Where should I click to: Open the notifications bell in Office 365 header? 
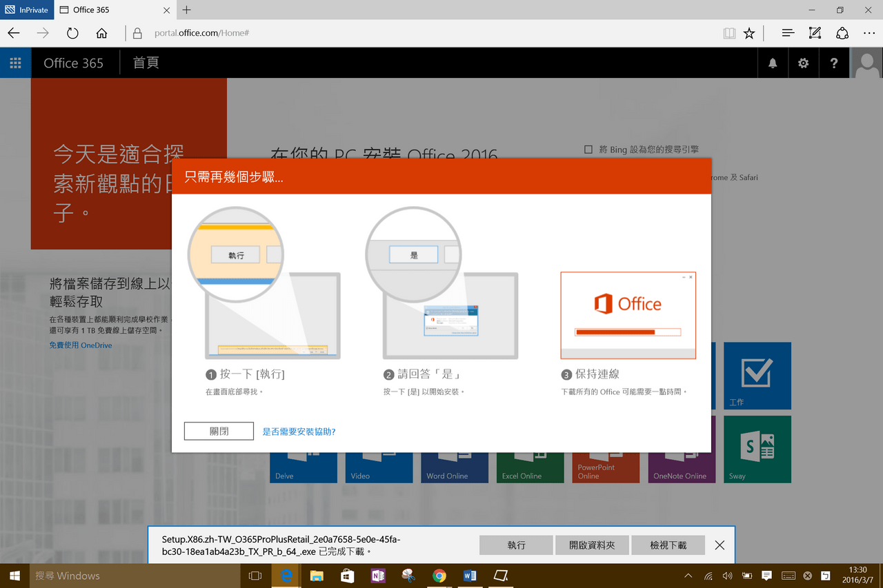tap(773, 63)
